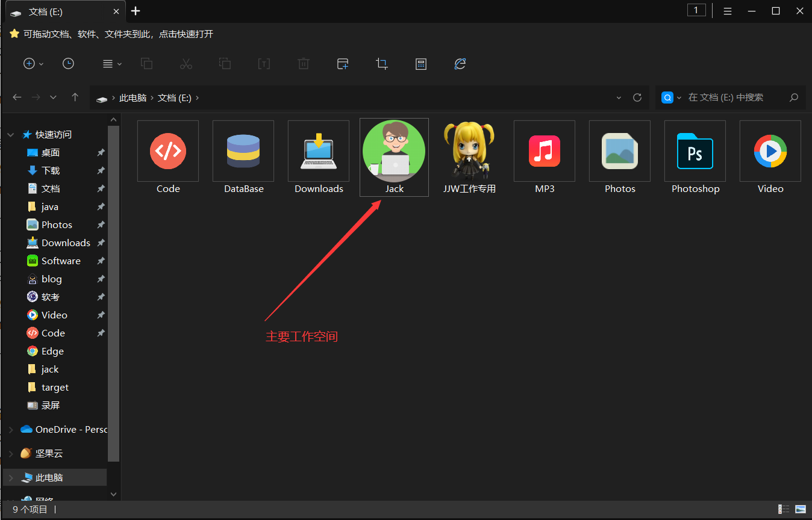Go up one folder level

point(75,97)
